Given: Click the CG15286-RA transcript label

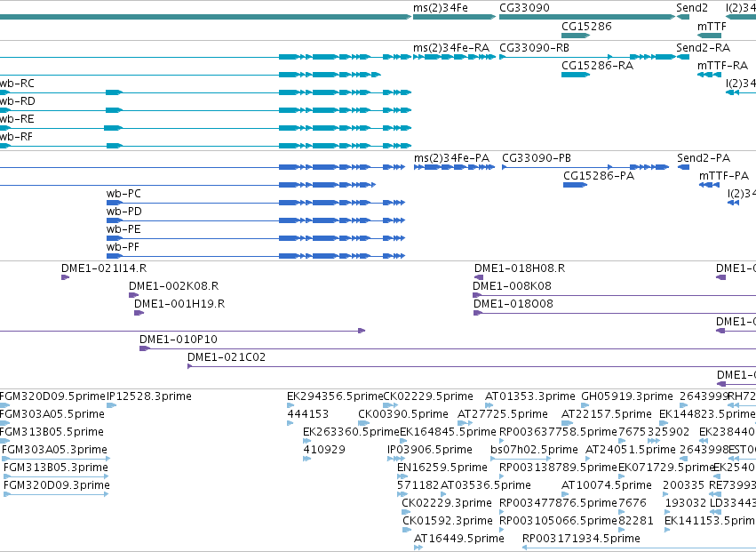Looking at the screenshot, I should (x=597, y=66).
